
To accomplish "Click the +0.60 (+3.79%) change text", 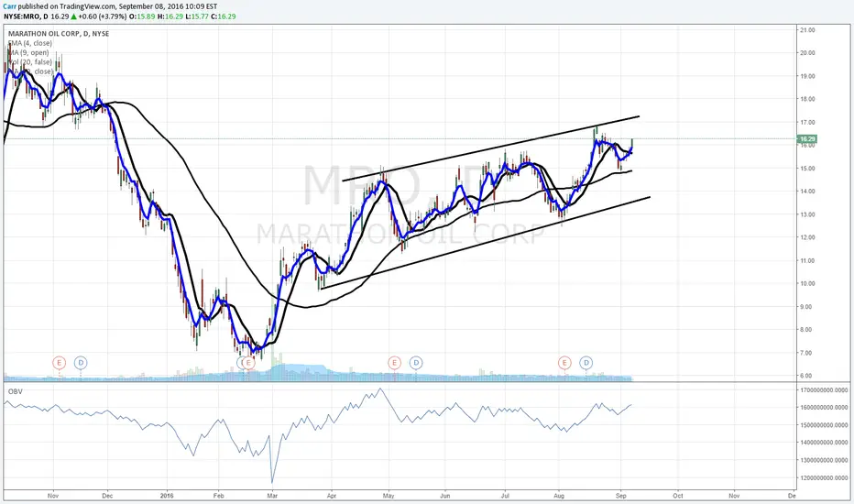I will point(103,16).
